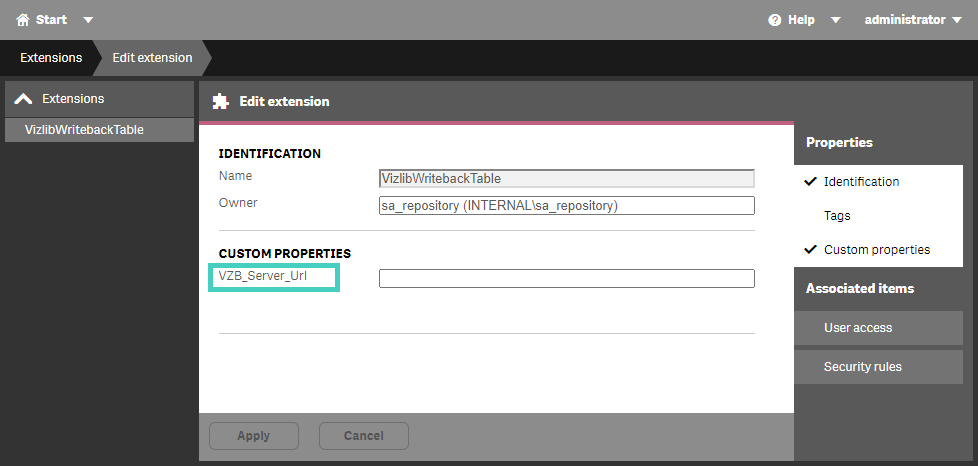Click the Start home icon
The height and width of the screenshot is (466, 978).
(22, 20)
